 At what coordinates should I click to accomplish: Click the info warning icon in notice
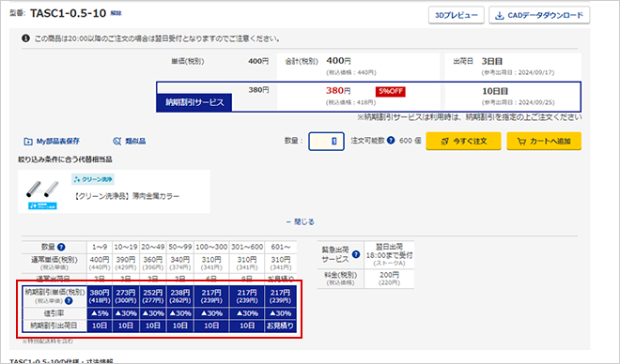(25, 38)
